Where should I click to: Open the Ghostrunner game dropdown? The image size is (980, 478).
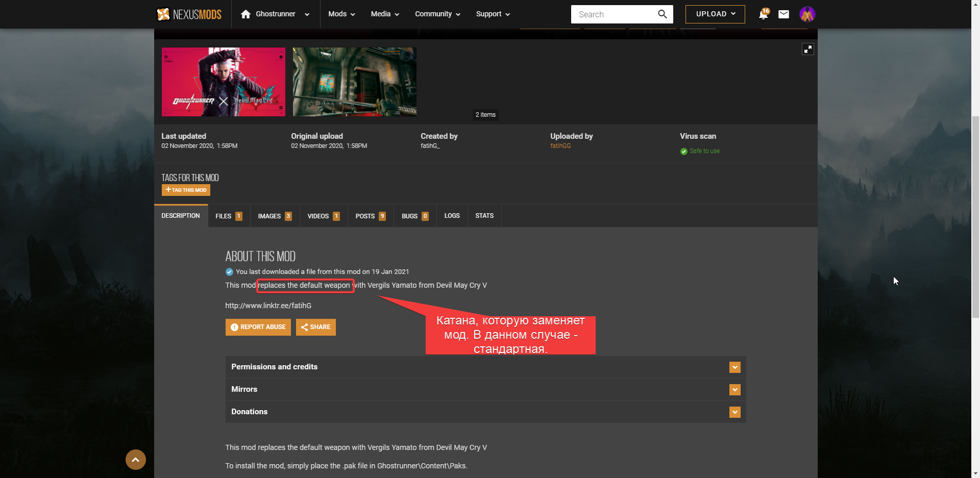tap(276, 14)
